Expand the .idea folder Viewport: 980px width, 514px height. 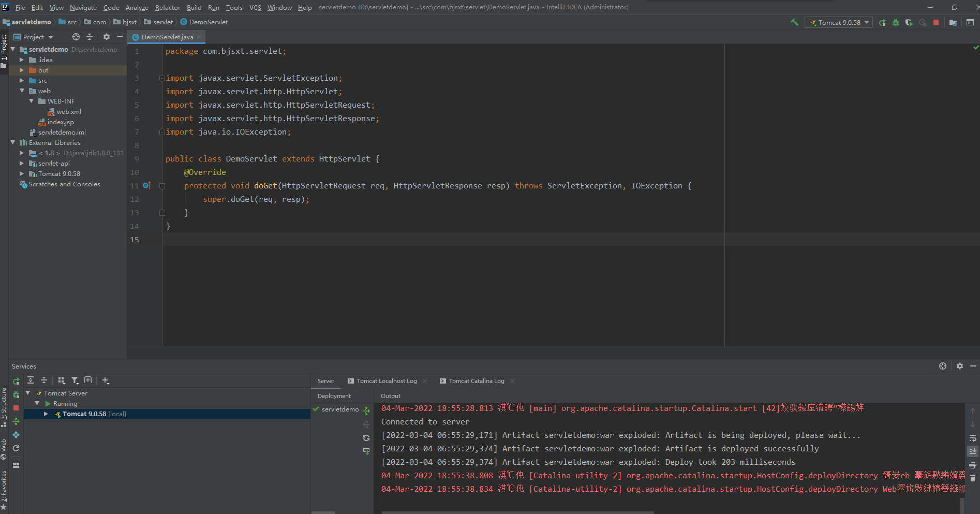[x=22, y=60]
